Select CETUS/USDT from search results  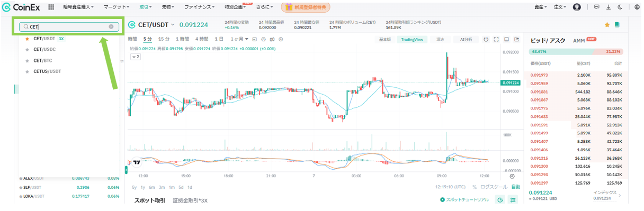click(x=47, y=71)
